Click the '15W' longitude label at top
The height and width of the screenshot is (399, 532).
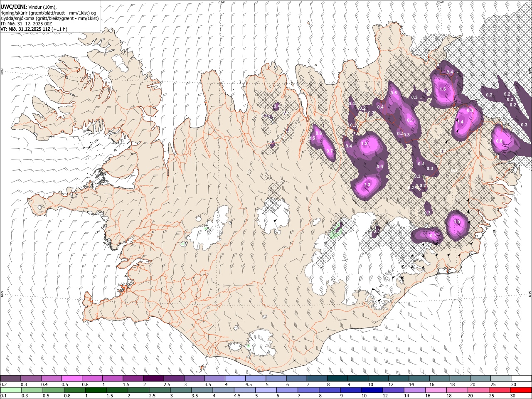tap(440, 2)
